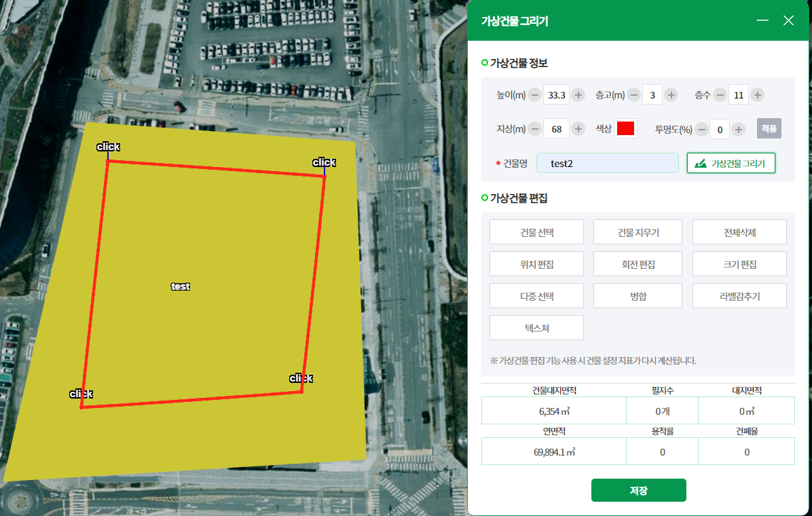Click the 건물 선택 button
The image size is (812, 516).
536,232
